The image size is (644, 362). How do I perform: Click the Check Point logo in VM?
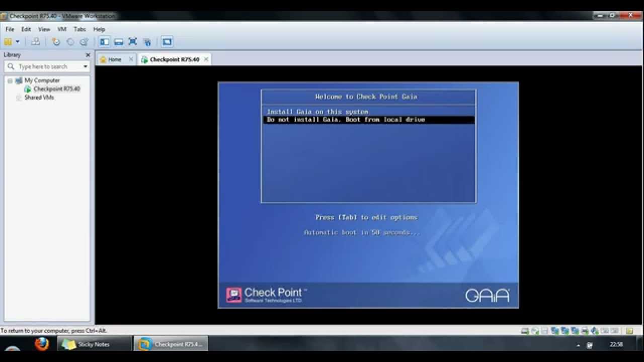[x=266, y=295]
